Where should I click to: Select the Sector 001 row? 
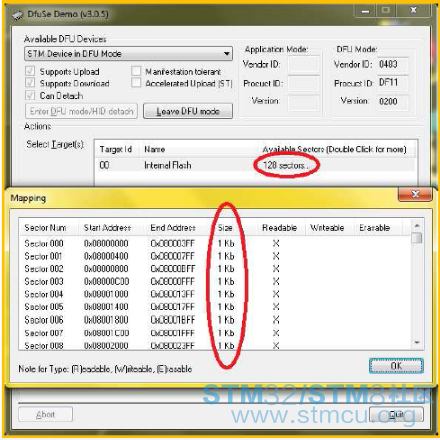coord(215,256)
